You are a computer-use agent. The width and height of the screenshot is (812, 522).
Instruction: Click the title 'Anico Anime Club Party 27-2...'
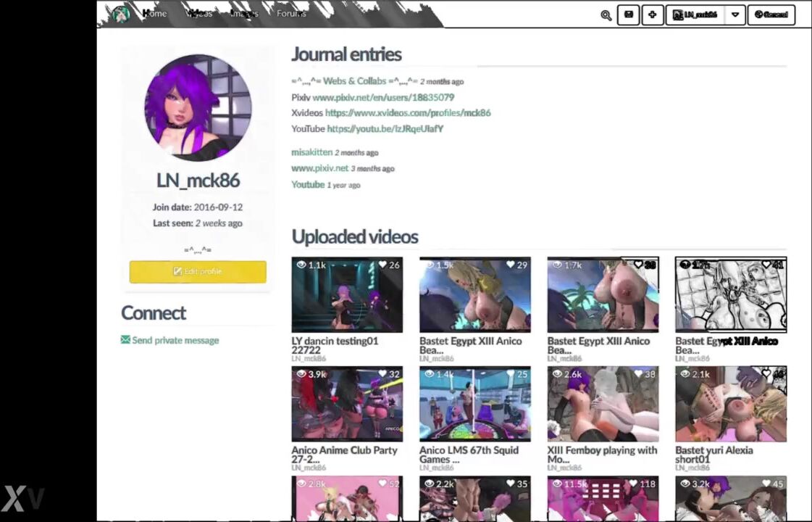(x=344, y=455)
